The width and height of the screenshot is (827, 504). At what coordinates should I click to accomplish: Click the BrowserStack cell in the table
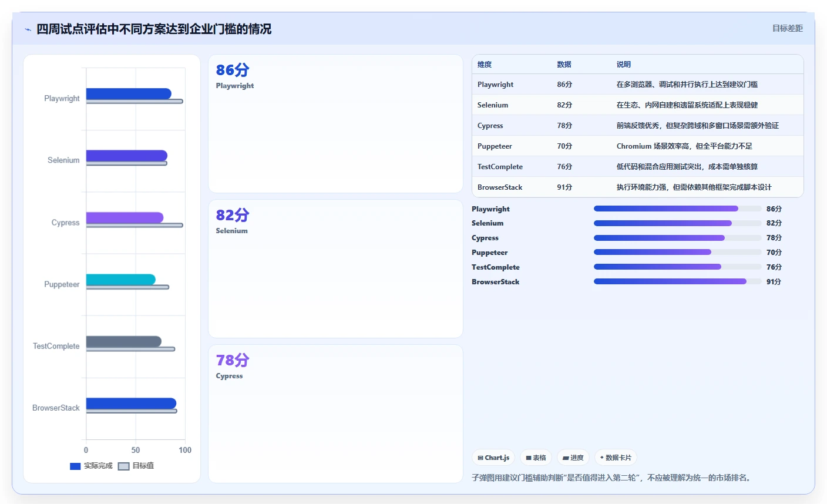pos(500,187)
